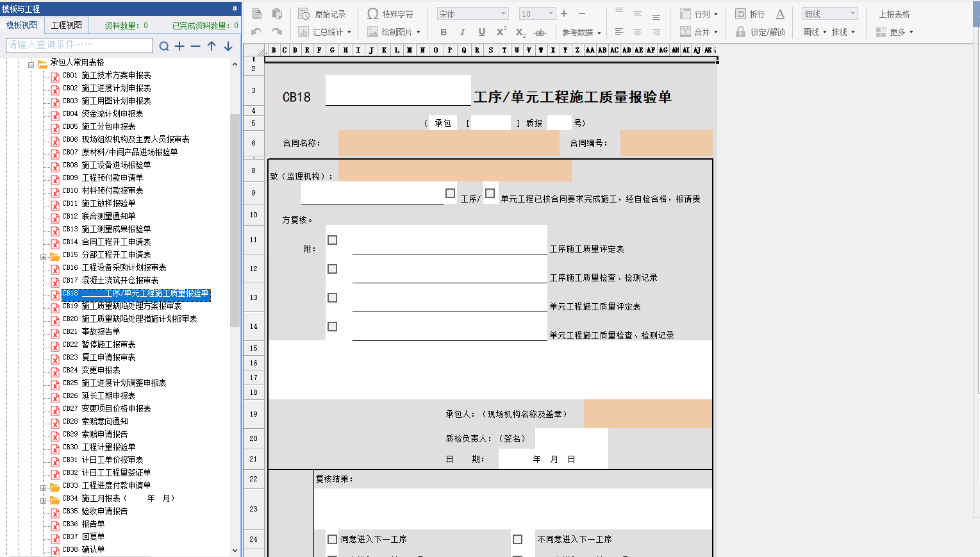Toggle italic formatting
Image resolution: width=980 pixels, height=557 pixels.
click(x=463, y=32)
